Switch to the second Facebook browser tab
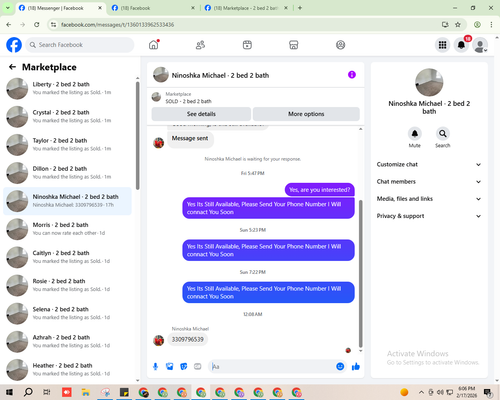500x400 pixels. coord(153,8)
